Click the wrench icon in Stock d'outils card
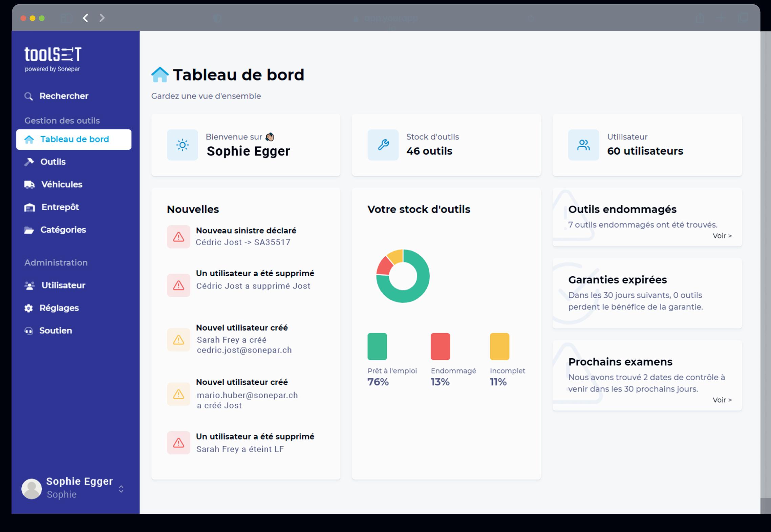Image resolution: width=771 pixels, height=532 pixels. tap(383, 145)
